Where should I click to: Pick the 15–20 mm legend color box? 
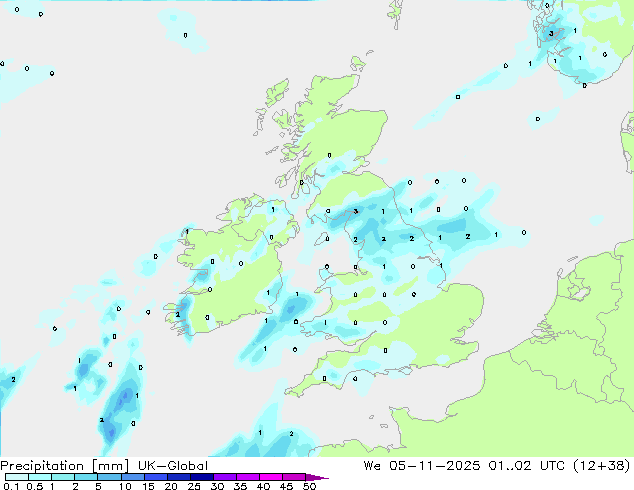(x=156, y=477)
